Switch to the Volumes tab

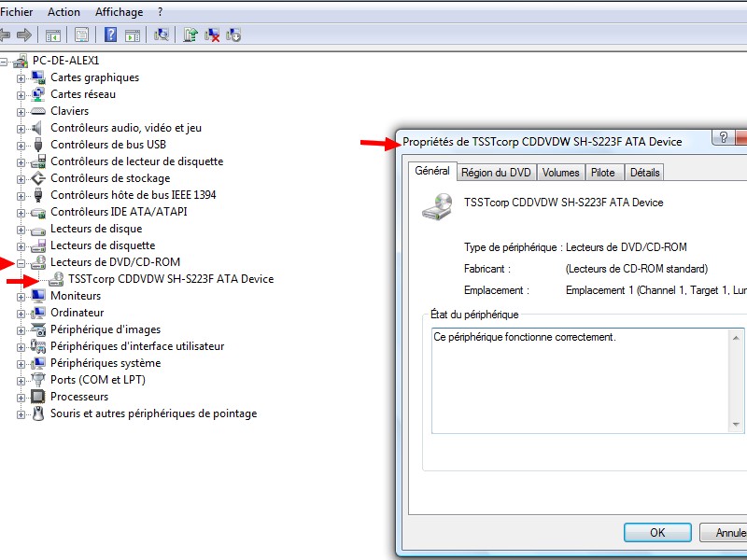[561, 173]
